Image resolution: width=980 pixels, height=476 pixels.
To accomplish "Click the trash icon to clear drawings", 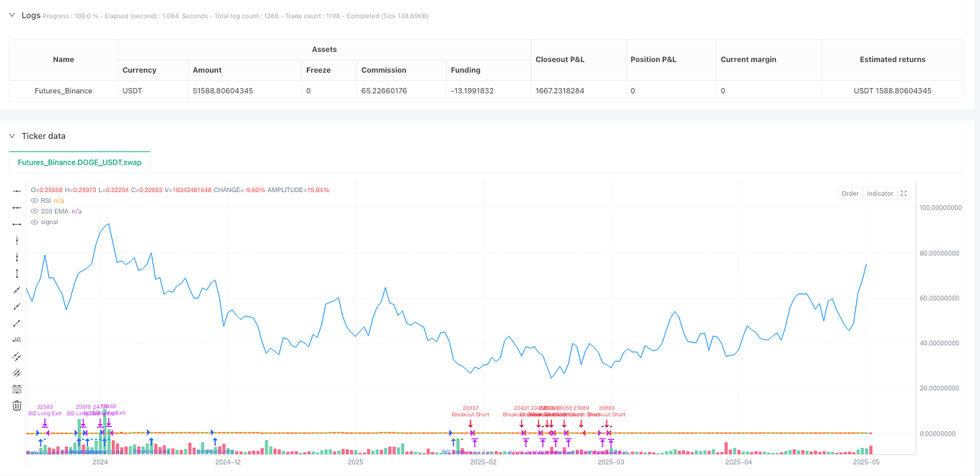I will tap(17, 405).
